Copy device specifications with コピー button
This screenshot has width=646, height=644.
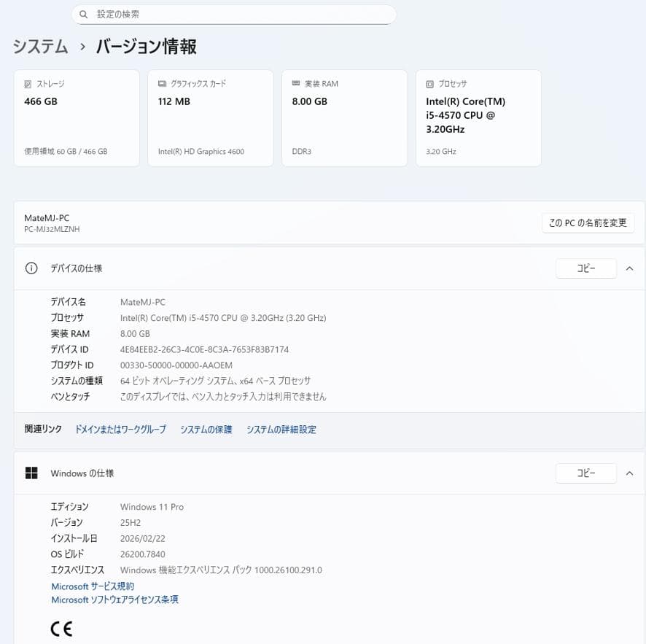586,268
